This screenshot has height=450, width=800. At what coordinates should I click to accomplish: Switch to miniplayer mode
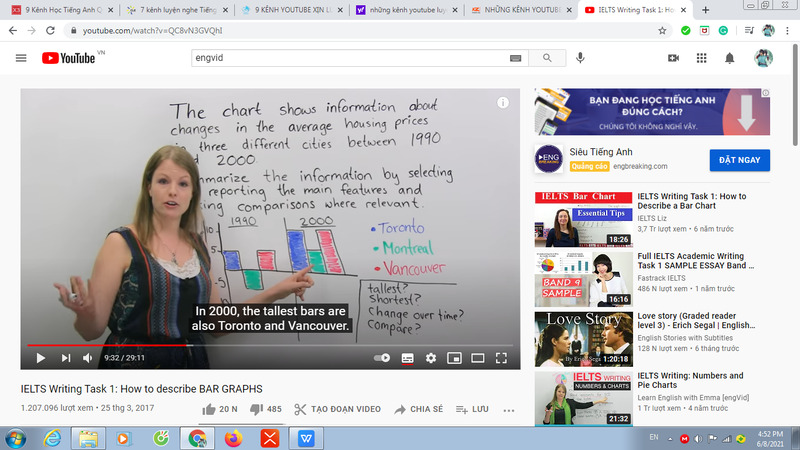coord(454,358)
